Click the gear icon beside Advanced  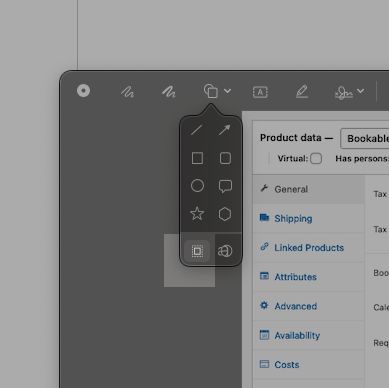264,305
